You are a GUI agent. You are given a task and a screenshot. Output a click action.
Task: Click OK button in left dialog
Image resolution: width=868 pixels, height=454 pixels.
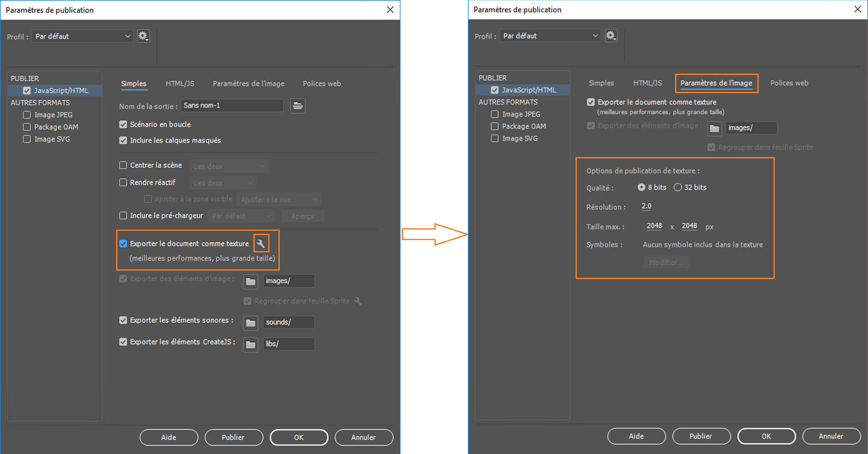click(299, 437)
